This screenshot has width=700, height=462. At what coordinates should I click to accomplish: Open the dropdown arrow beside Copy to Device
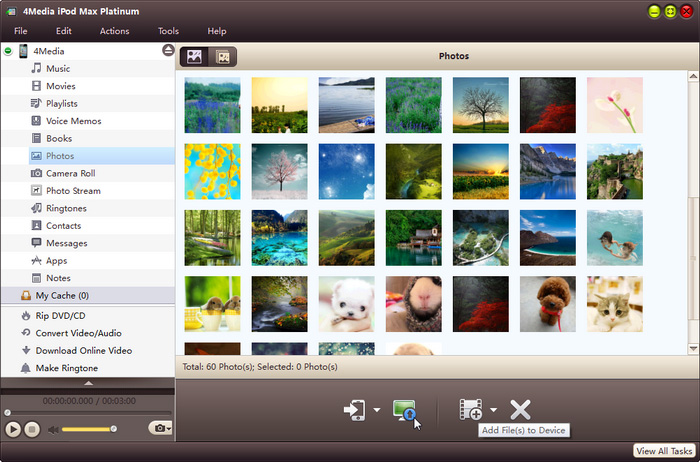point(377,410)
